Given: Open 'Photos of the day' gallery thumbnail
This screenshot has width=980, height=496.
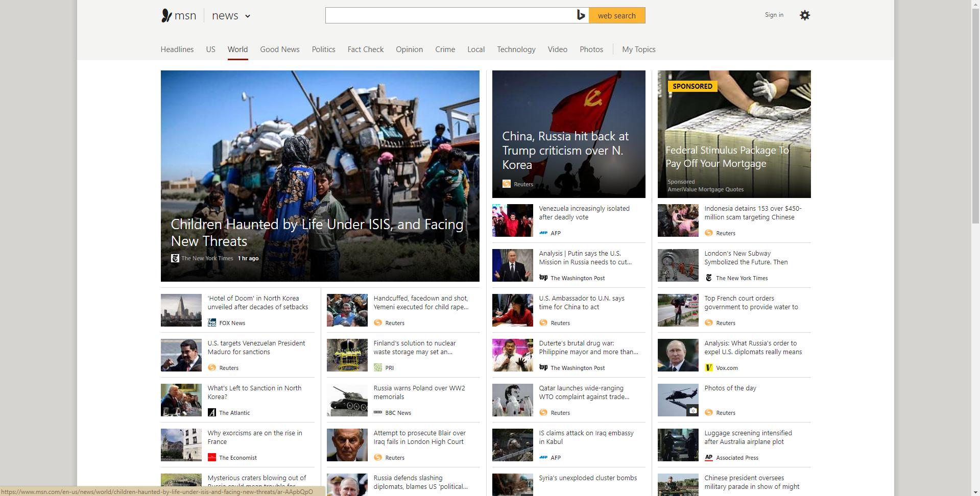Looking at the screenshot, I should pos(678,400).
